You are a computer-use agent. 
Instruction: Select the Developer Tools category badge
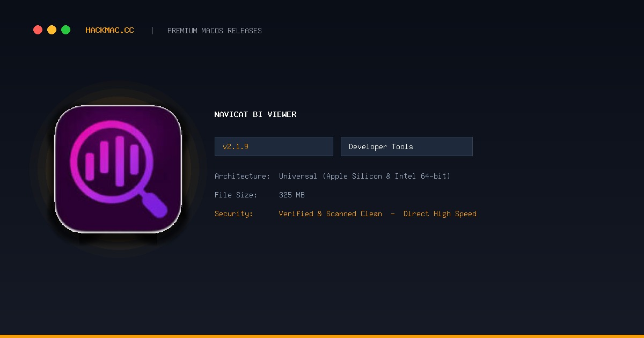point(407,146)
